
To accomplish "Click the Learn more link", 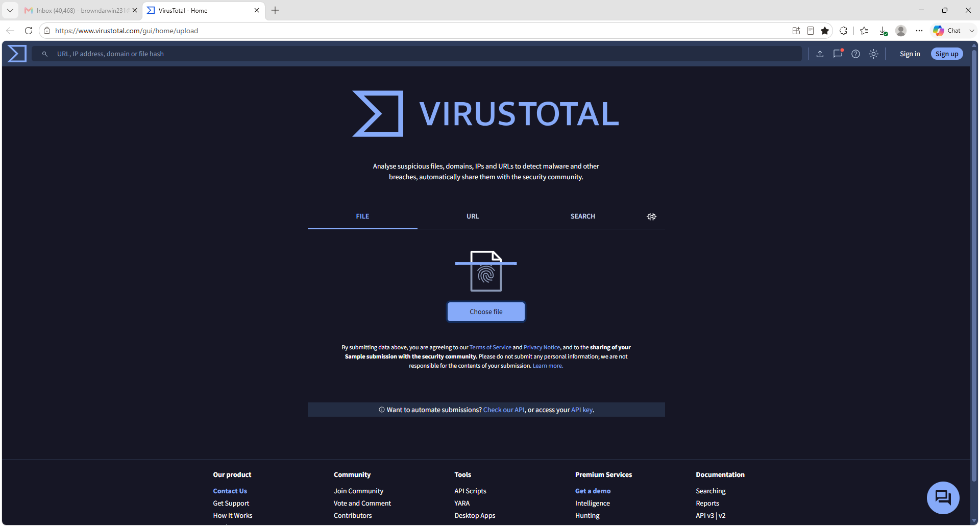I will [548, 366].
